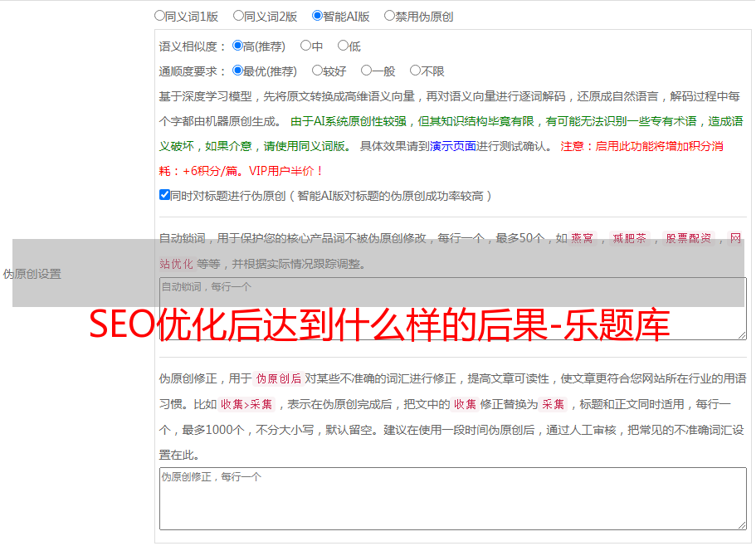Choose the 智能AI版 radio option
The width and height of the screenshot is (756, 546).
tap(317, 16)
